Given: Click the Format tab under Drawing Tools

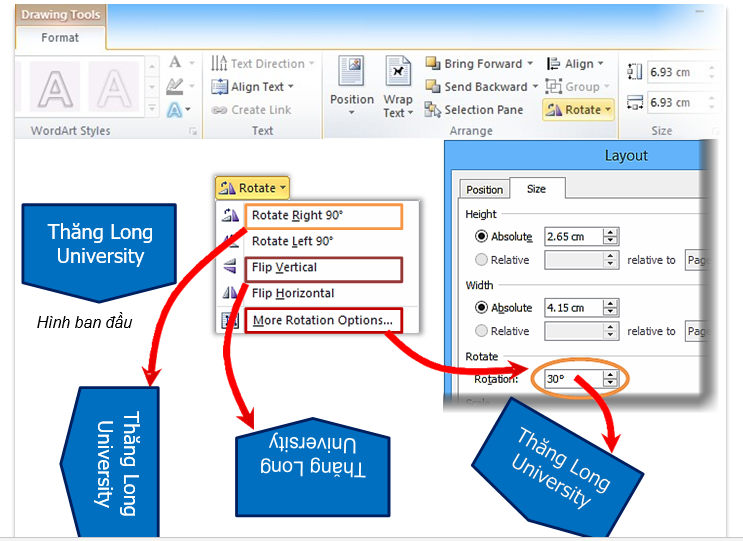Looking at the screenshot, I should 60,38.
